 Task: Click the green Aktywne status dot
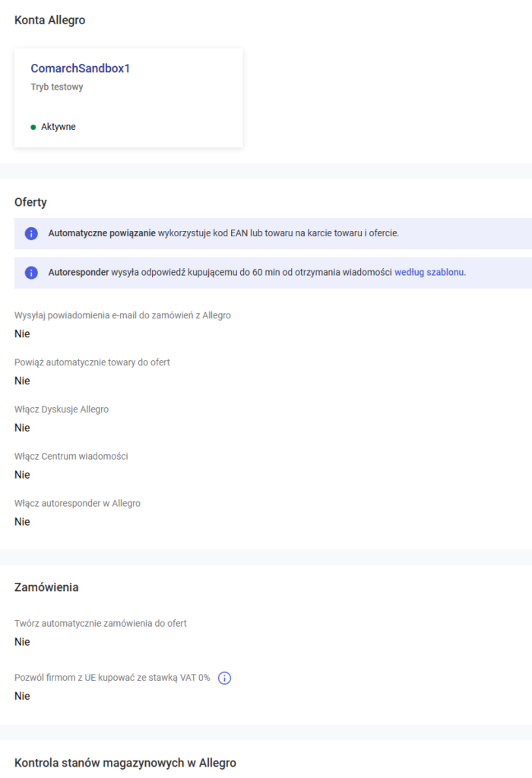pyautogui.click(x=33, y=127)
